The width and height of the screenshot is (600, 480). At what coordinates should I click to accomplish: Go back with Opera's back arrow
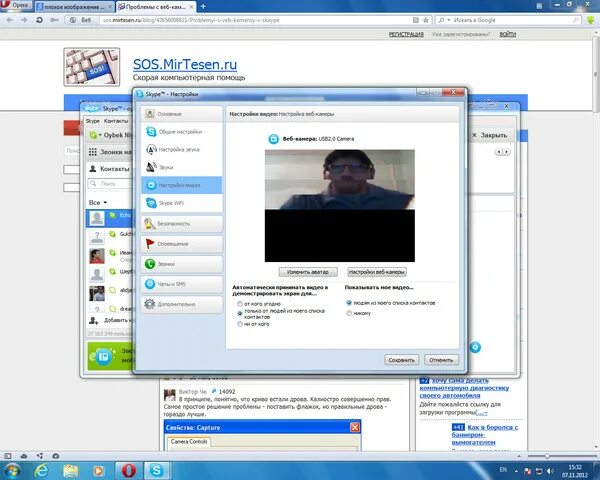10,20
